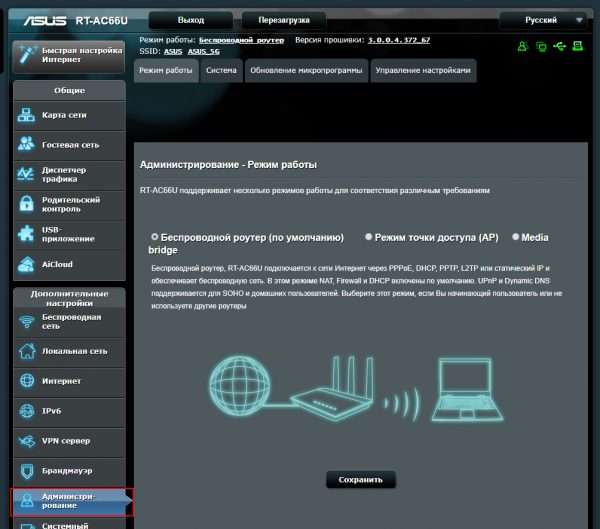Click the green network clients status icon
The image size is (600, 529).
tap(541, 47)
